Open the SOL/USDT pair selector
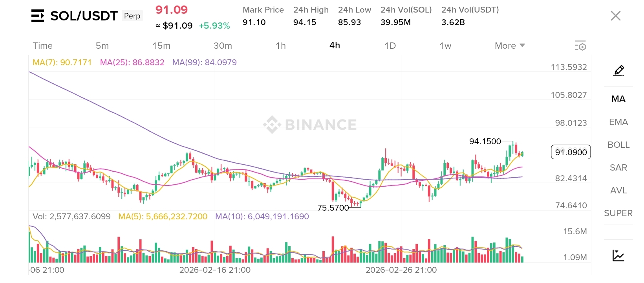Image resolution: width=644 pixels, height=283 pixels. [84, 16]
